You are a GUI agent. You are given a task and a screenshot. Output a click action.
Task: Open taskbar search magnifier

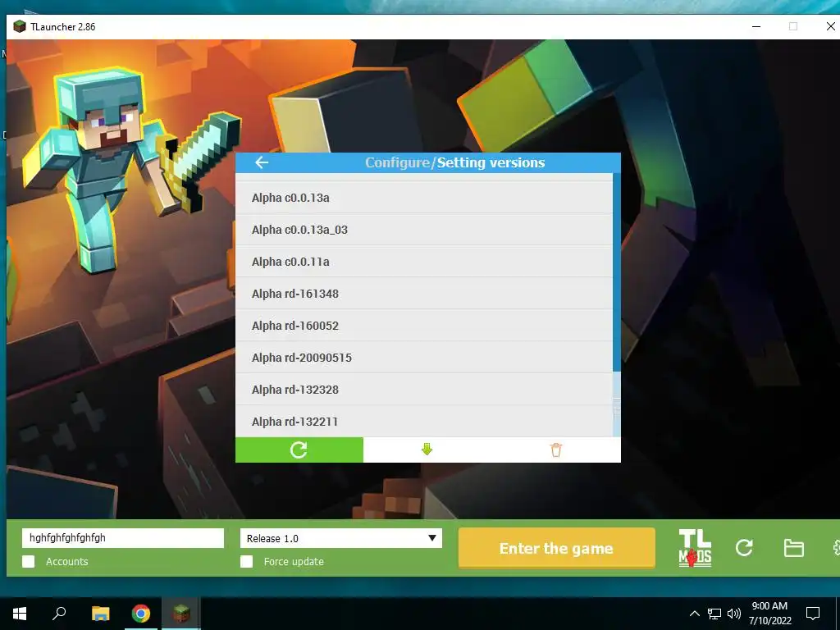(59, 613)
